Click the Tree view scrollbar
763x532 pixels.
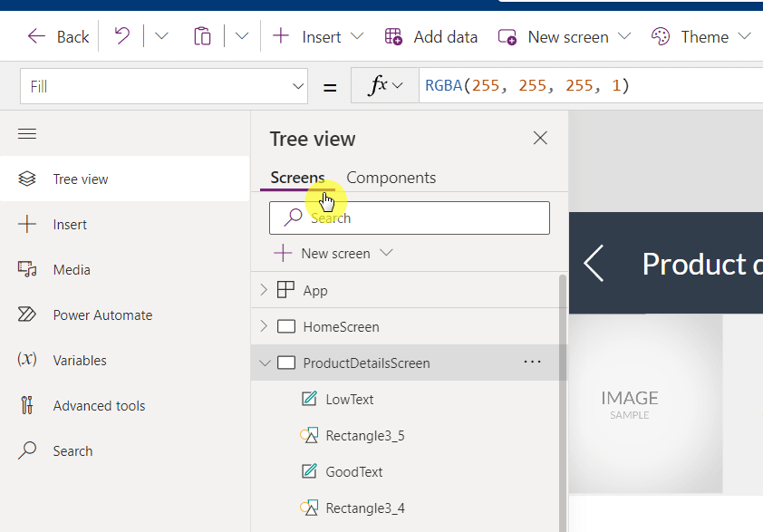coord(563,403)
